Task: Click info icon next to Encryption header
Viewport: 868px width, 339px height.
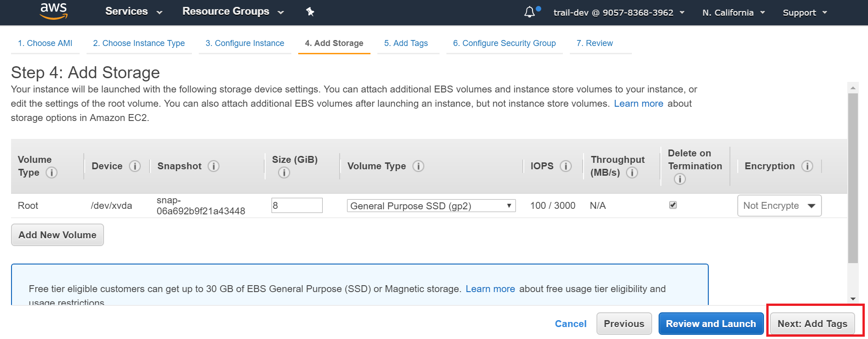Action: coord(807,166)
